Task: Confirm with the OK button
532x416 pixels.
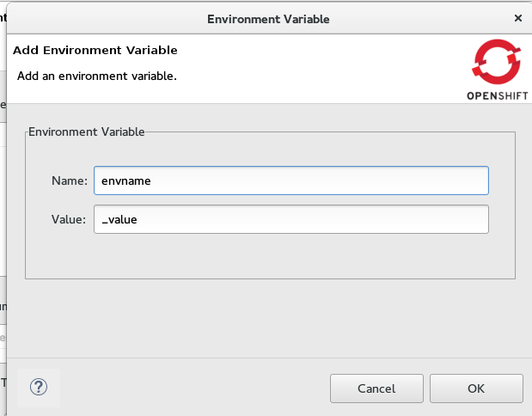Action: pyautogui.click(x=476, y=388)
